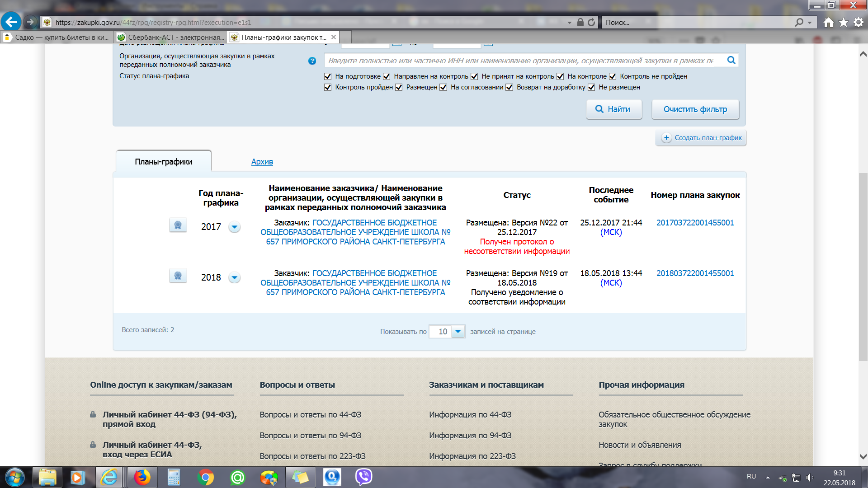868x488 pixels.
Task: Open Информация по 94-ФЗ link
Action: 470,436
